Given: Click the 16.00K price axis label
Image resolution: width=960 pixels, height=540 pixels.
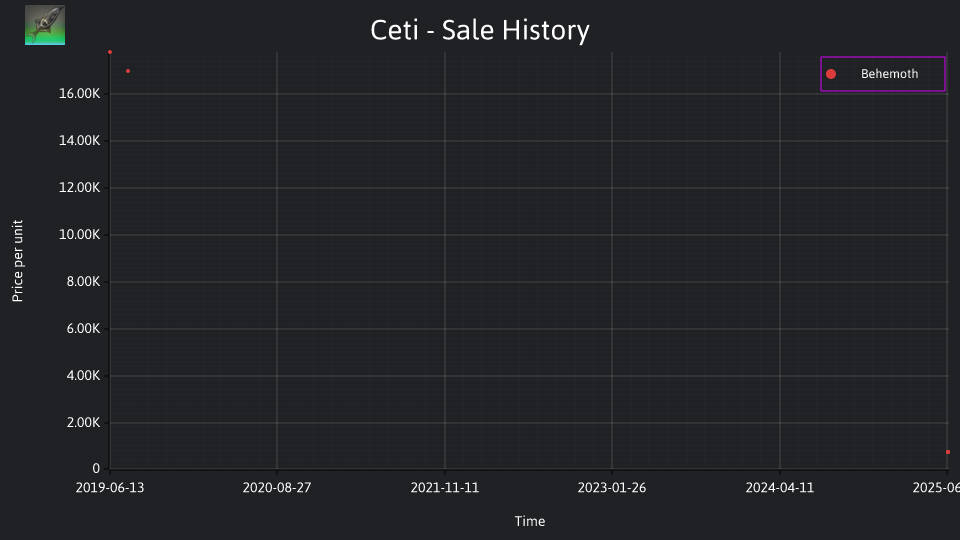Looking at the screenshot, I should (80, 94).
